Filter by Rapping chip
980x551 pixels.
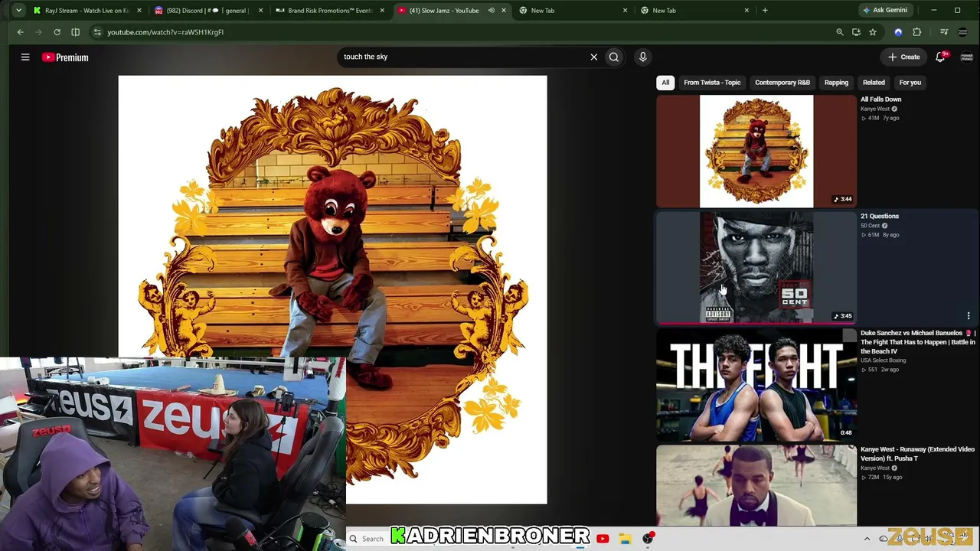point(836,83)
